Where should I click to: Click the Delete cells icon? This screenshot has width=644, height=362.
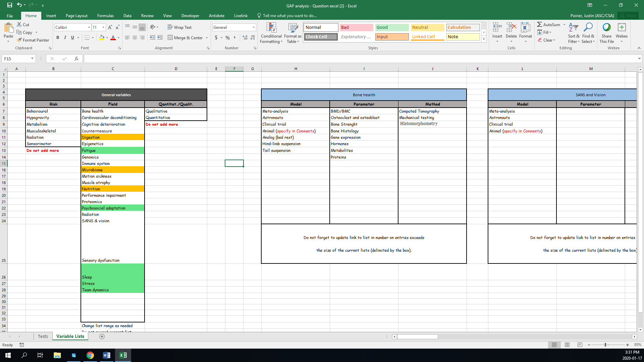[x=511, y=28]
